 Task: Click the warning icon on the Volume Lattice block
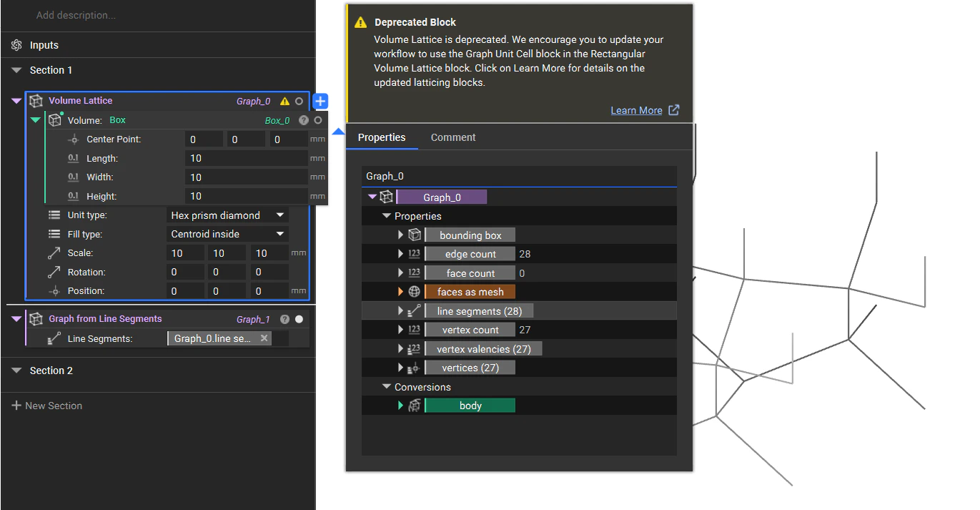(x=286, y=101)
